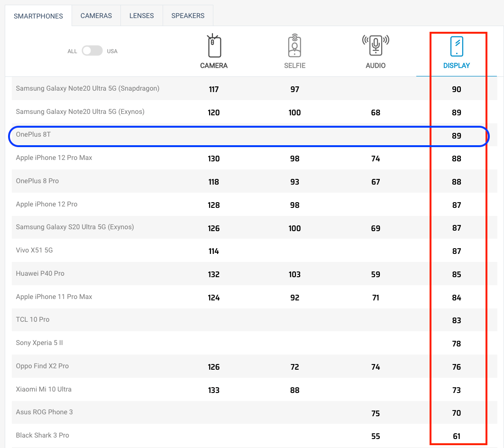Open the TCL 10 Pro entry
504x448 pixels.
pos(33,319)
